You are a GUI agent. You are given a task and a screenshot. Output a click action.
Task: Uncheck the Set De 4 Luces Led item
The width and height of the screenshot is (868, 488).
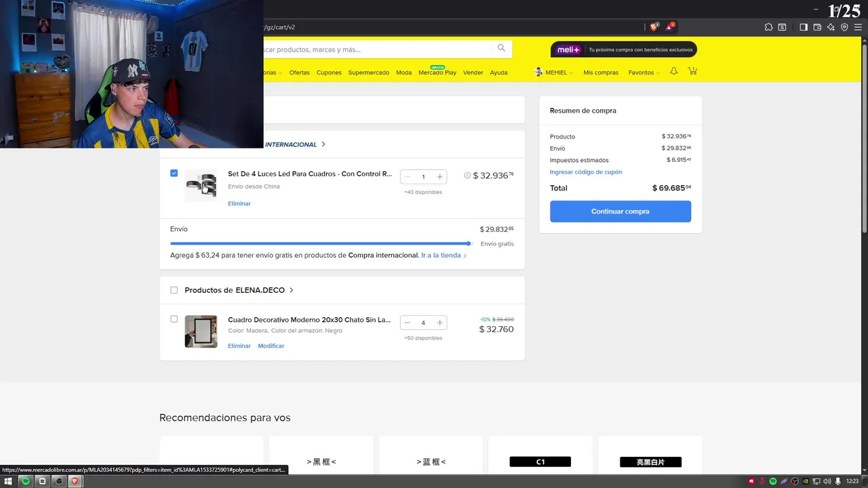coord(174,174)
